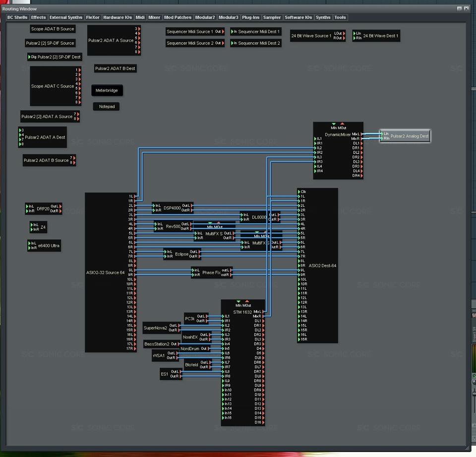Click MixL output port of DynamicMixer

[x=361, y=134]
